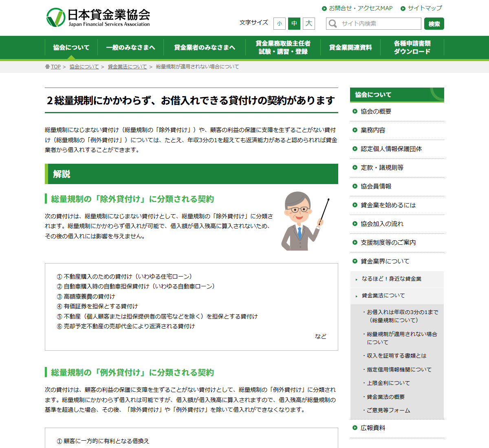Open 業務内容 in sidebar
This screenshot has width=489, height=448.
pos(397,130)
